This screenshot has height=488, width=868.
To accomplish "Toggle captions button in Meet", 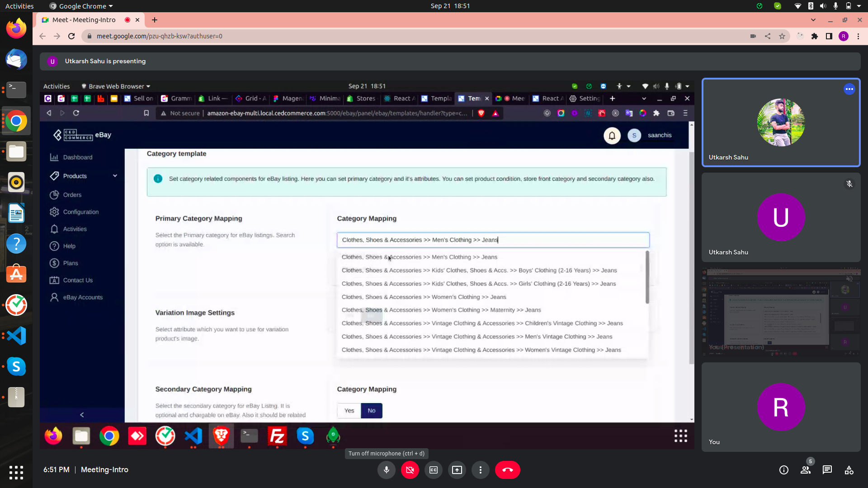I will point(433,470).
